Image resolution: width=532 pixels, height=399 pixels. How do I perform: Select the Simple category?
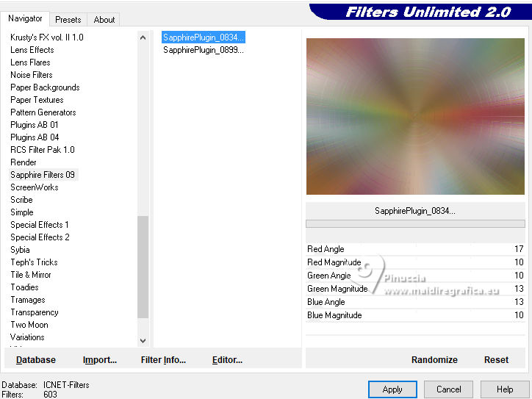click(22, 212)
